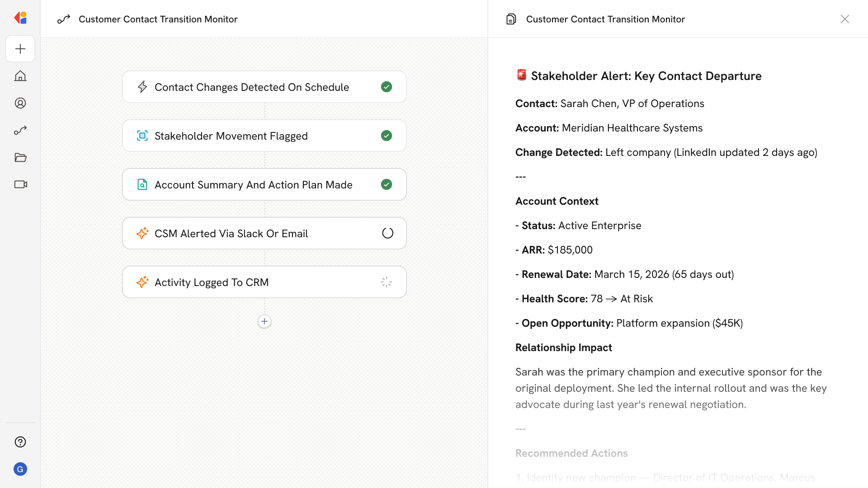Create a new item with the plus button
This screenshot has height=488, width=868.
pyautogui.click(x=20, y=49)
